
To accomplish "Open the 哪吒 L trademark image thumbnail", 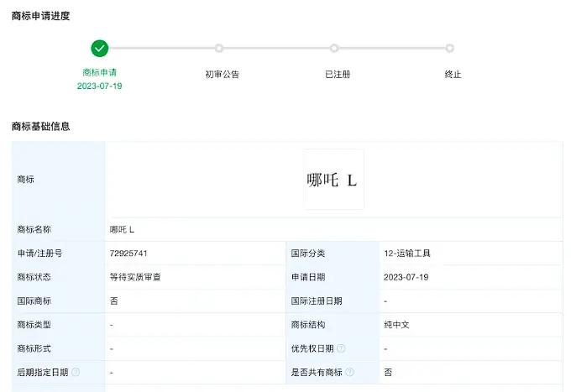I will click(333, 179).
